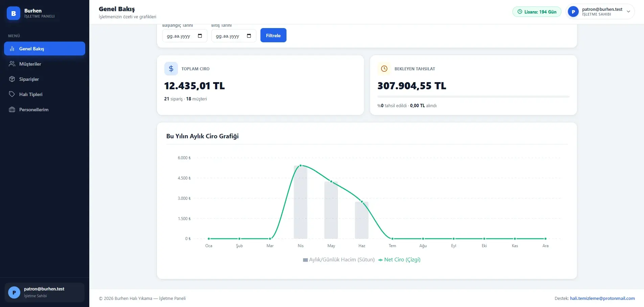Click the tahsilat progress bar
Screen dimensions: 644x307
(474, 97)
